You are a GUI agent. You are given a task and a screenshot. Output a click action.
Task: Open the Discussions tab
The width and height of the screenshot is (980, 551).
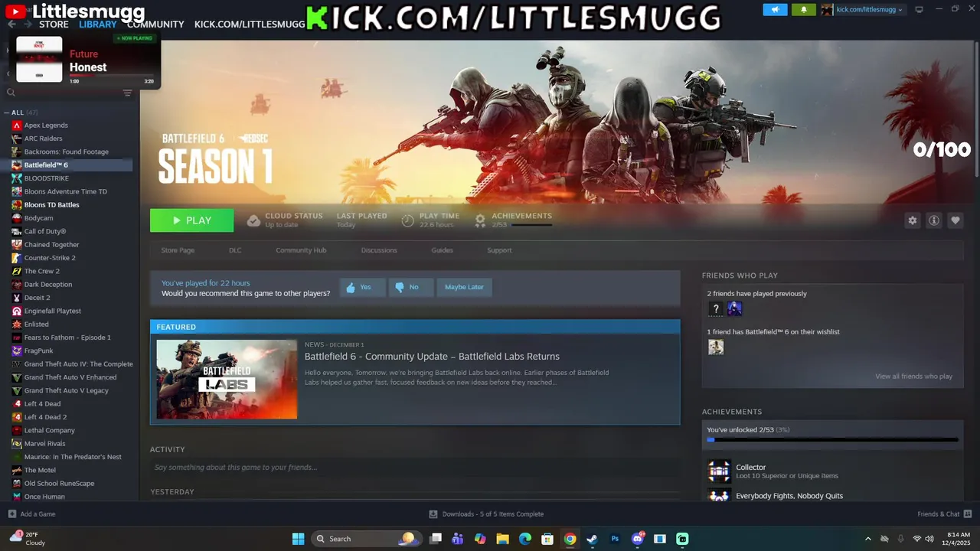point(379,250)
